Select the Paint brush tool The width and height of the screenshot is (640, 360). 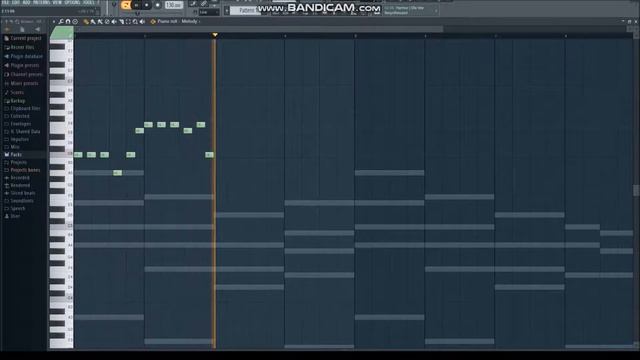pos(93,22)
